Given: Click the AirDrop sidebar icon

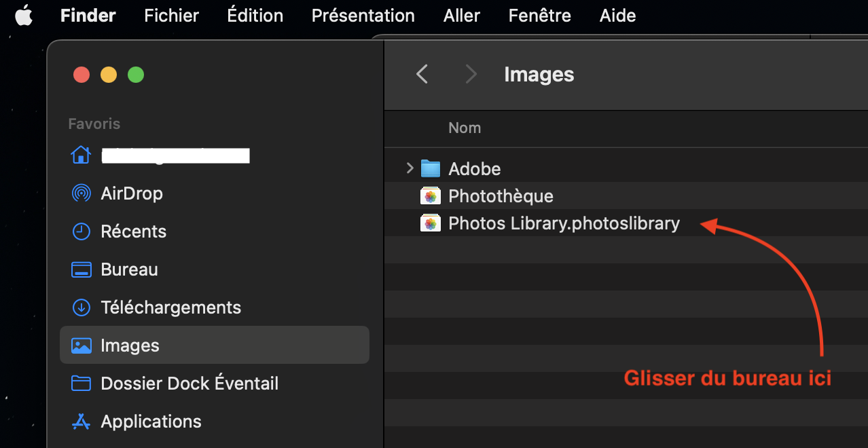Looking at the screenshot, I should 81,193.
